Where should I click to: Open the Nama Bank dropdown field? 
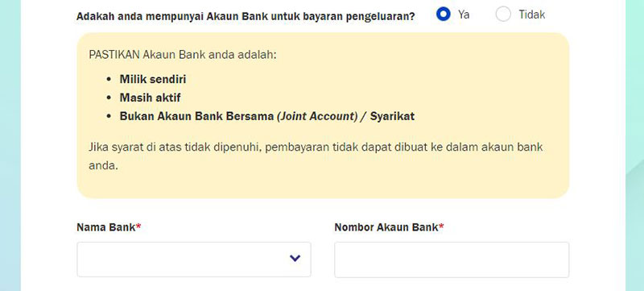click(194, 260)
